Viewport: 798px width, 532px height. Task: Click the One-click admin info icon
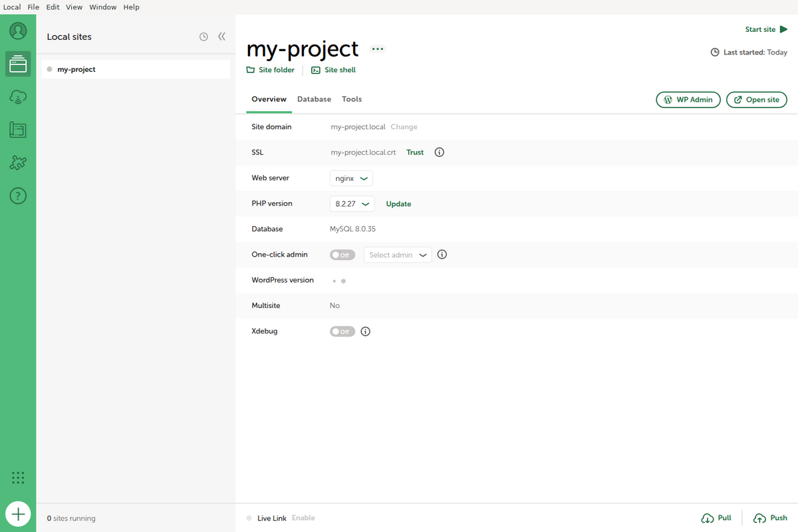[442, 255]
